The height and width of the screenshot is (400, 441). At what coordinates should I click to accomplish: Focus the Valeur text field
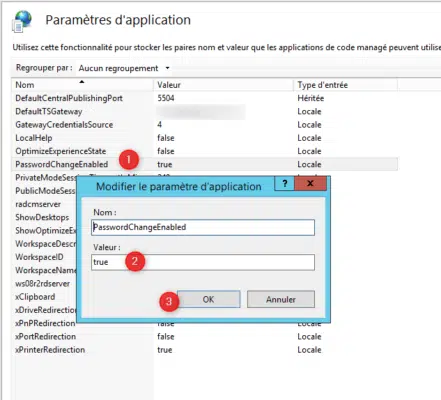[203, 262]
